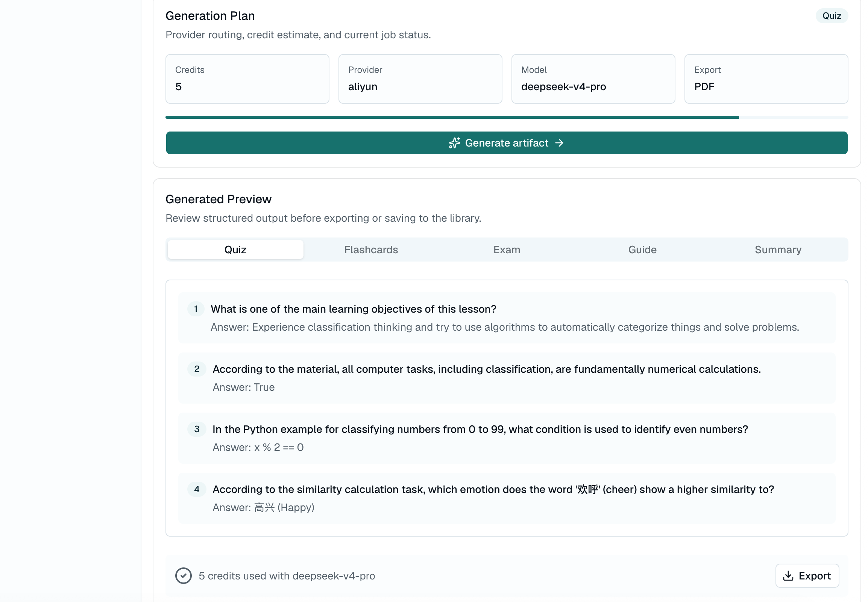Click '5 credits used with deepseek-v4-pro' text

pyautogui.click(x=287, y=576)
